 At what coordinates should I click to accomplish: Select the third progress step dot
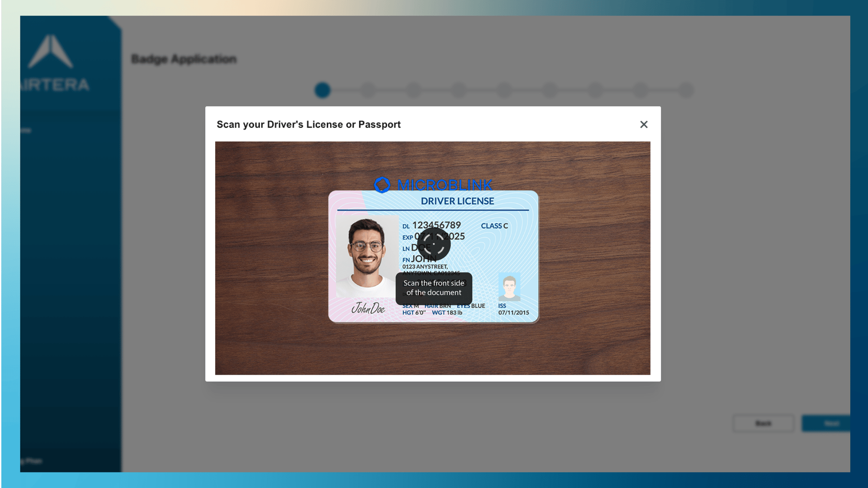(414, 90)
